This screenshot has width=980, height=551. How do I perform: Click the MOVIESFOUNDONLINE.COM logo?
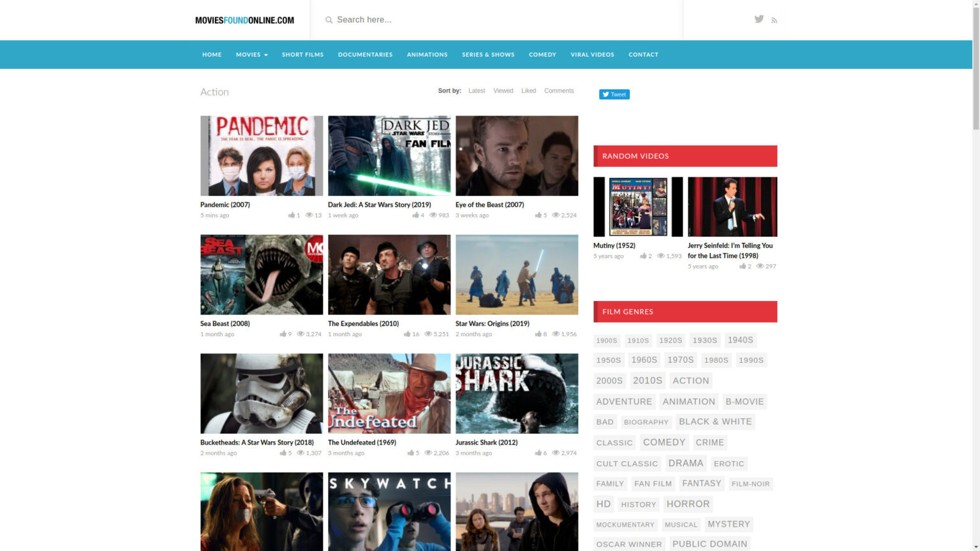pos(245,20)
